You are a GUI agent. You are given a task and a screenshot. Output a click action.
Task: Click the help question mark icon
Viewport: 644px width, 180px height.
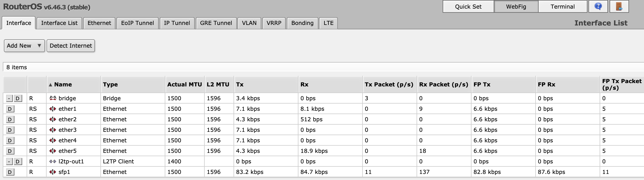pos(598,6)
